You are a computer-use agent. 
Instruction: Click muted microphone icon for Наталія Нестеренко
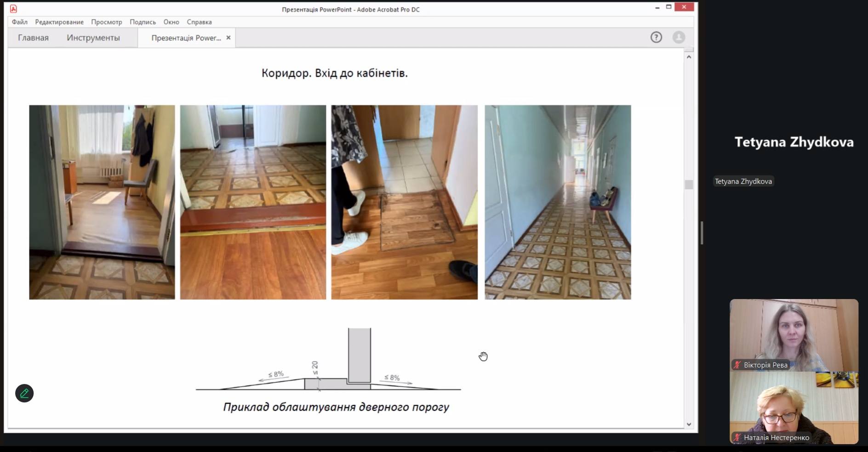click(x=737, y=438)
